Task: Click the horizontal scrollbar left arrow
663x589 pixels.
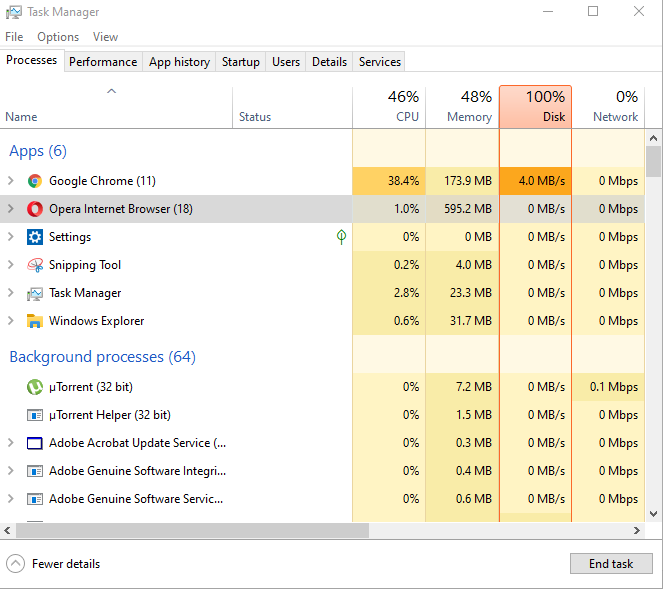Action: [x=7, y=531]
